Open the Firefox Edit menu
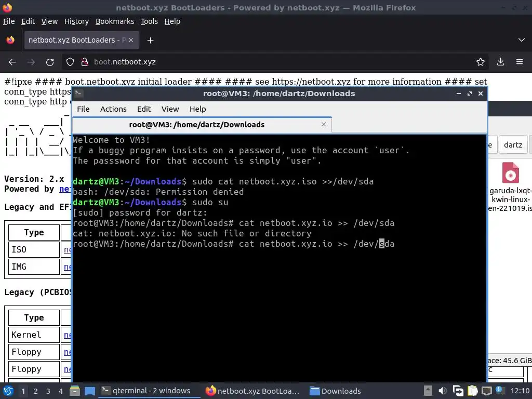The width and height of the screenshot is (532, 399). pyautogui.click(x=28, y=21)
